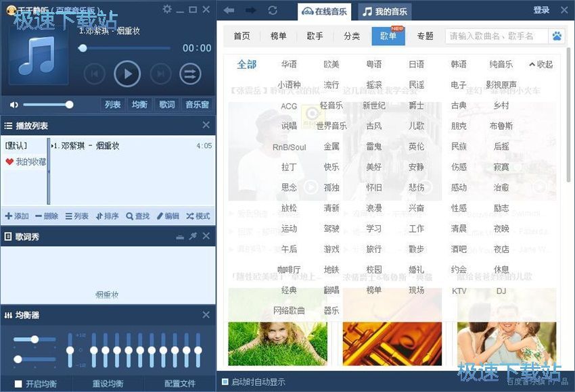Toggle 歌词 panel button
Viewport: 575px width, 392px height.
(x=167, y=104)
